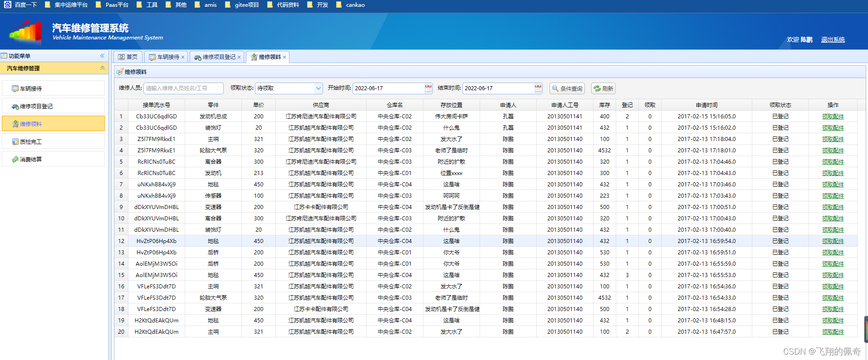Viewport: 868px width, 360px height.
Task: Open the Paas平台 bookmark folder
Action: (112, 5)
